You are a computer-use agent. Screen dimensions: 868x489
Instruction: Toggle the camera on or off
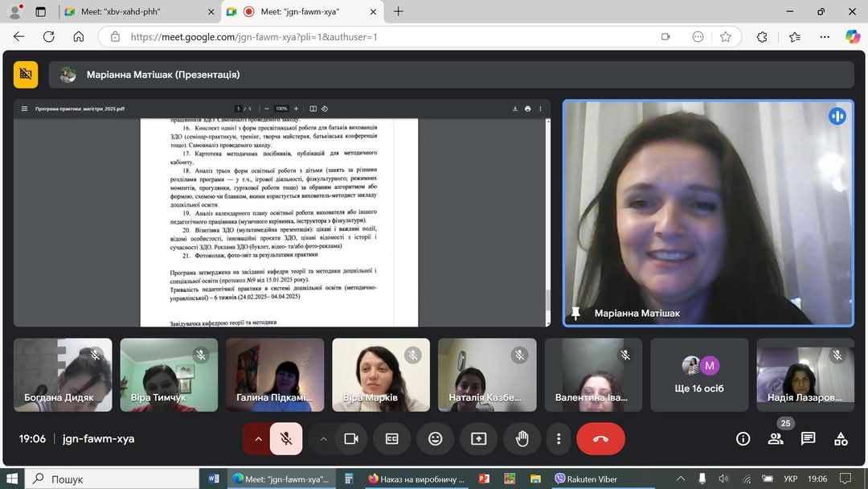coord(351,439)
